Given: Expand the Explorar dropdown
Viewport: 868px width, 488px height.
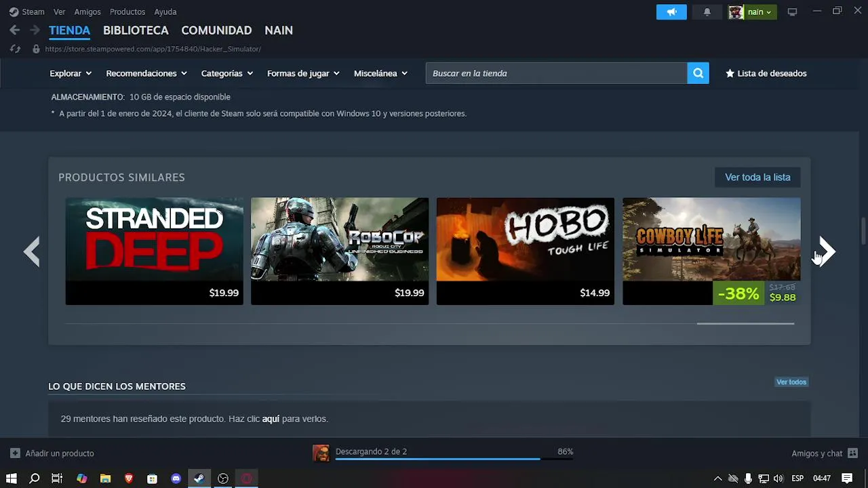Looking at the screenshot, I should (71, 73).
